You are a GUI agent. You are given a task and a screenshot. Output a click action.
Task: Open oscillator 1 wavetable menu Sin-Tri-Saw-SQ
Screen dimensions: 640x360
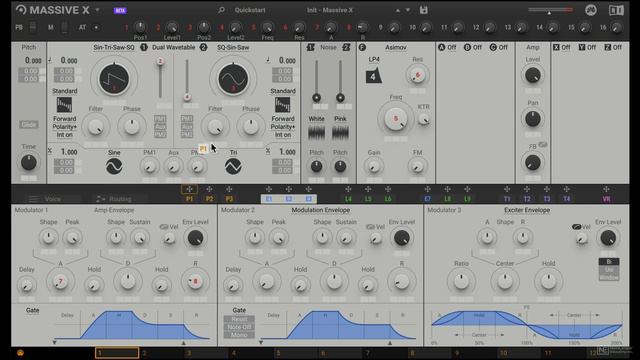point(114,47)
